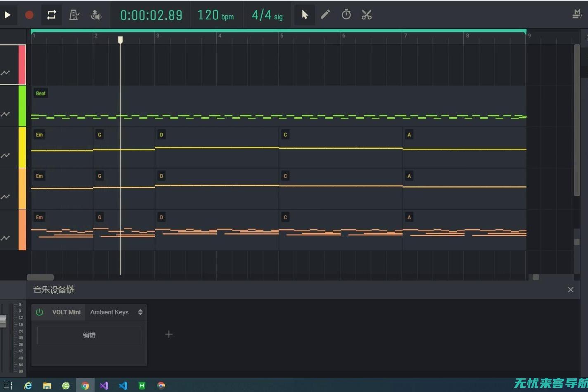Image resolution: width=588 pixels, height=392 pixels.
Task: Open the 4/4 time signature setting
Action: tap(267, 15)
